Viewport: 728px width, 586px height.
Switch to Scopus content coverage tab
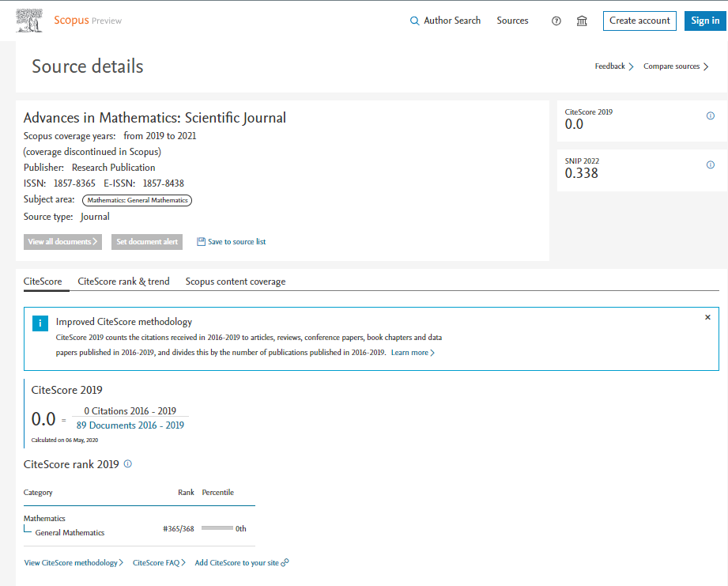(x=236, y=282)
